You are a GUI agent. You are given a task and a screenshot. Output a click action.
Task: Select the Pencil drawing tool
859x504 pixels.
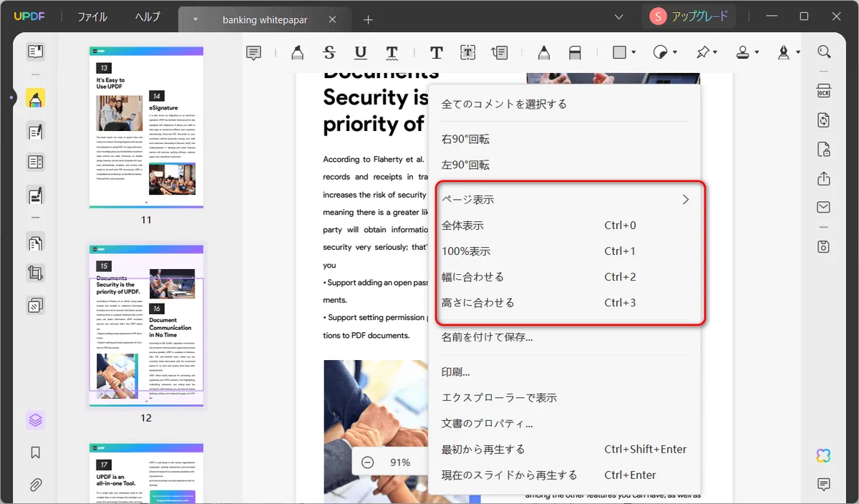click(x=543, y=52)
